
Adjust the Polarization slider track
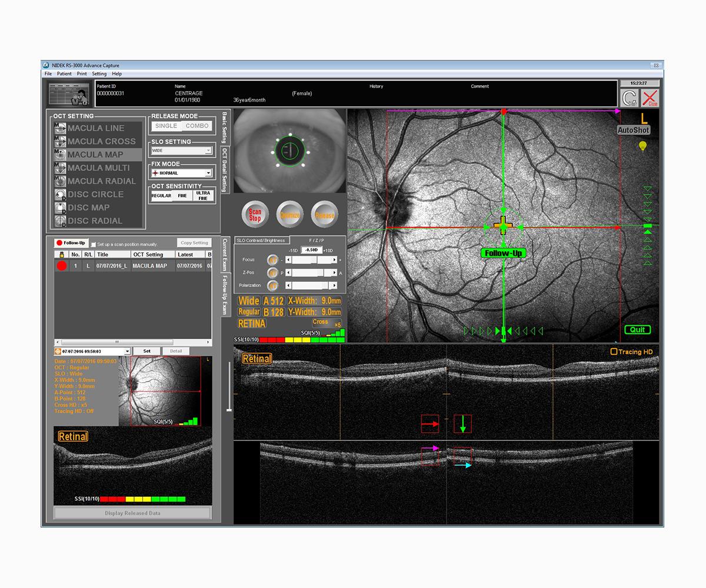(x=312, y=286)
